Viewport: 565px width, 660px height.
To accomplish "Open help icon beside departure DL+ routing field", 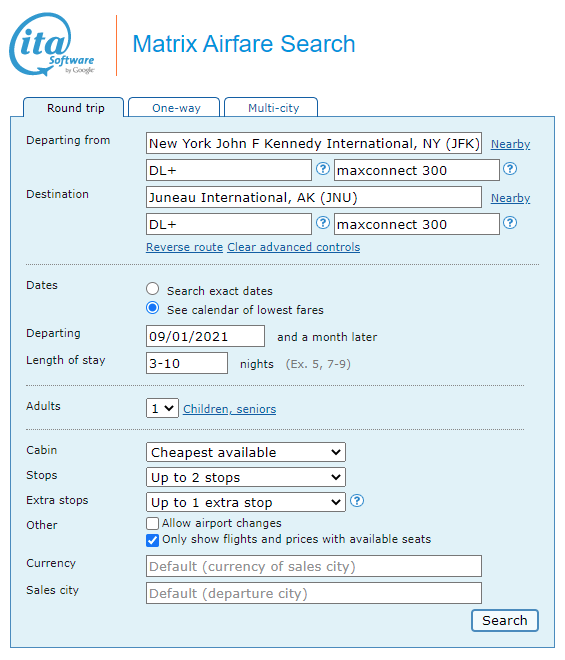I will click(323, 169).
